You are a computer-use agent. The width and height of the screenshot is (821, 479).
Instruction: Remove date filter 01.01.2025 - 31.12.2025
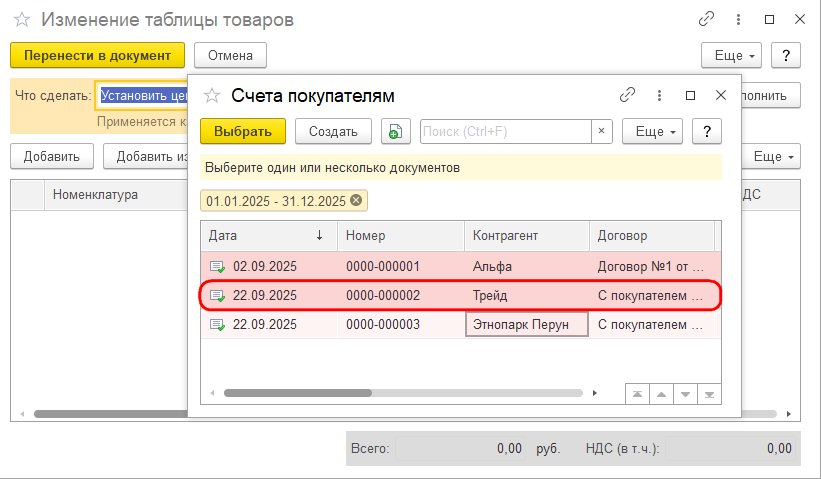coord(356,200)
